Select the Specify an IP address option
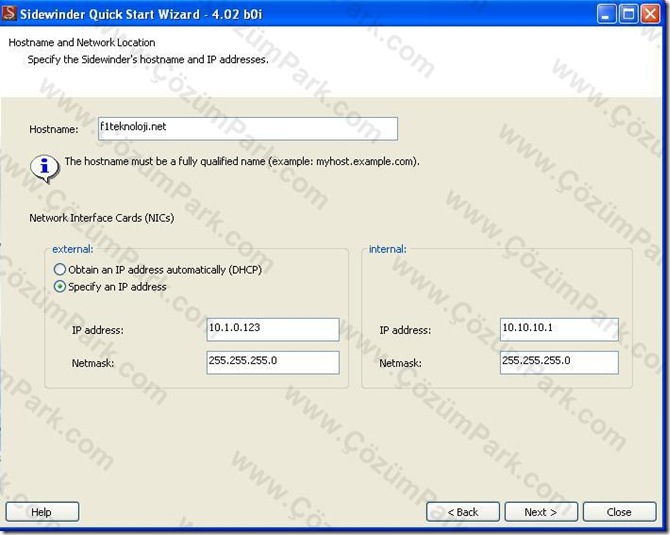 coord(60,286)
